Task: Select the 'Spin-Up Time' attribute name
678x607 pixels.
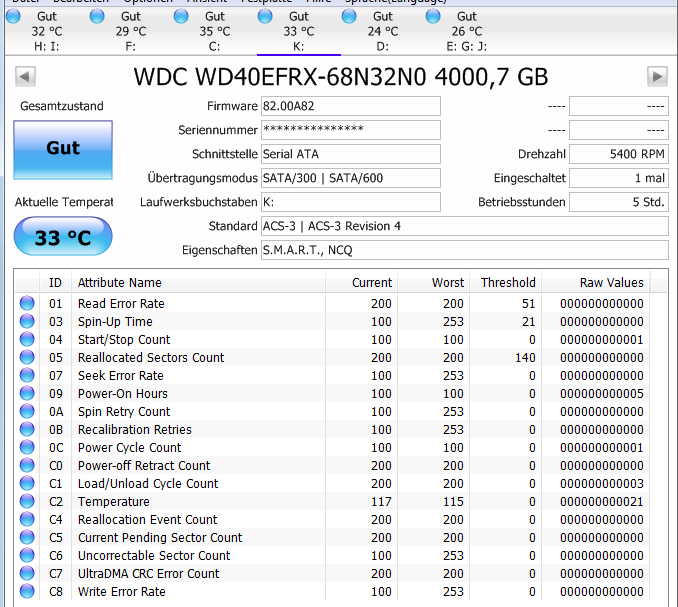Action: click(x=115, y=322)
